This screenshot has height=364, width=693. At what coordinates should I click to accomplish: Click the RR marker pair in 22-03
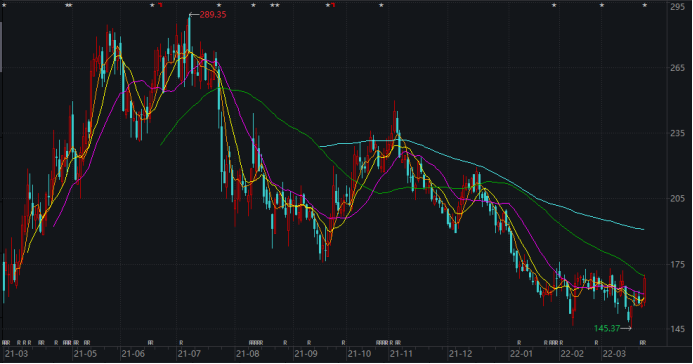[643, 343]
